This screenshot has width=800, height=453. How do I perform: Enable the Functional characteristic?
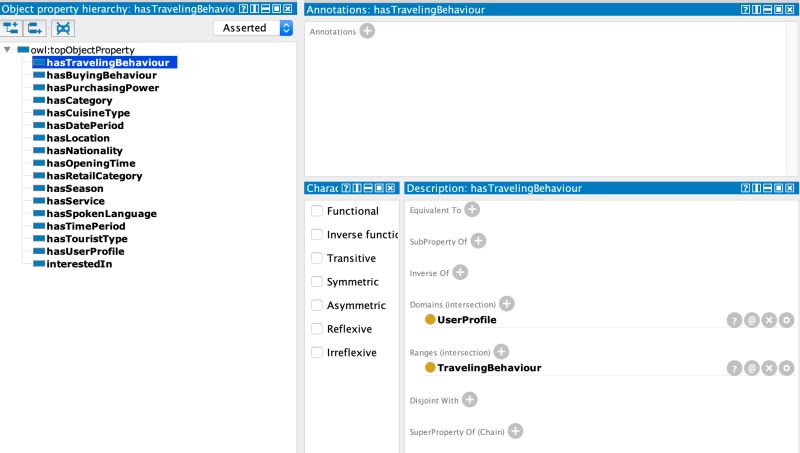point(317,211)
